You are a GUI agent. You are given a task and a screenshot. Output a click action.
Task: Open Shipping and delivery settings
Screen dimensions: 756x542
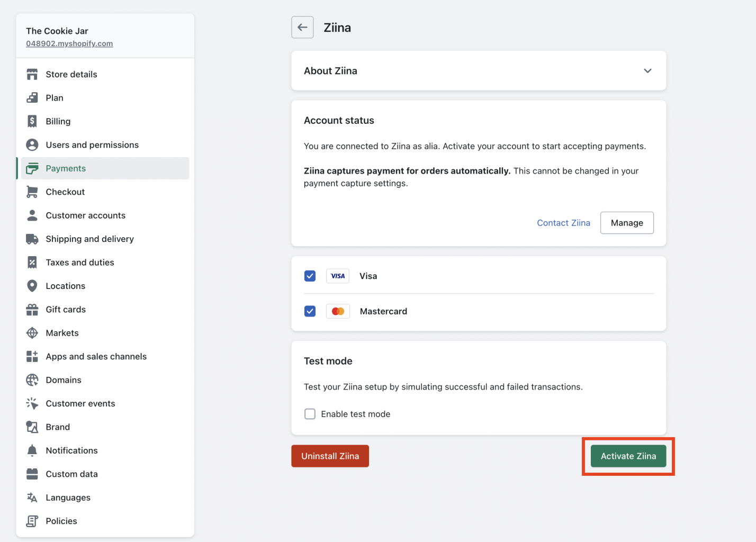tap(105, 239)
